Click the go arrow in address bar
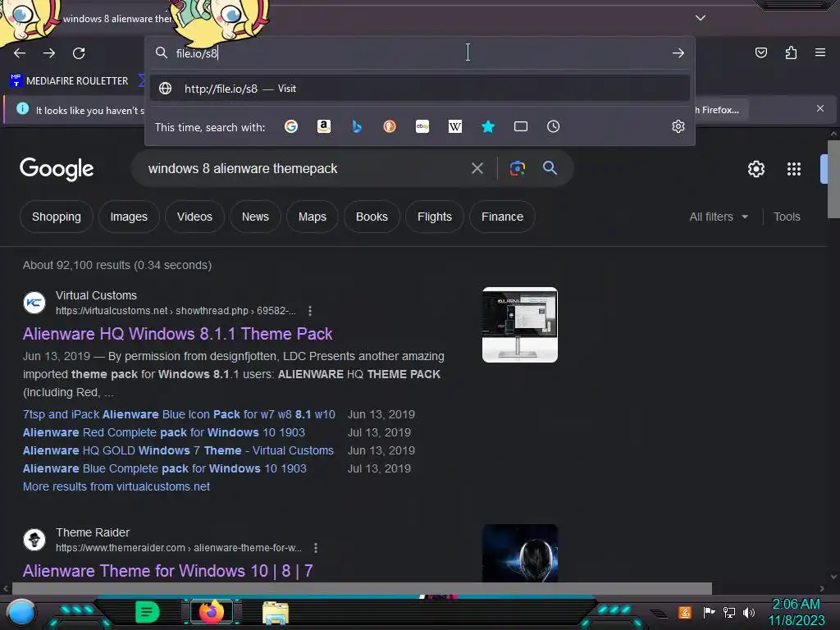The image size is (840, 630). tap(678, 53)
